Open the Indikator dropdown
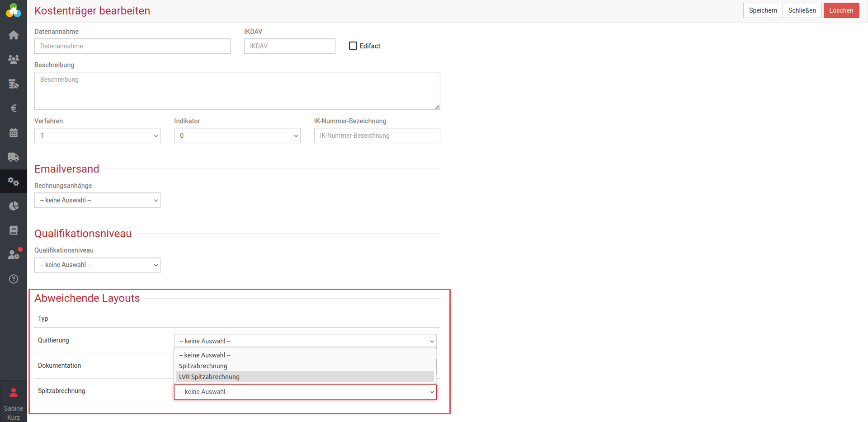 tap(237, 136)
